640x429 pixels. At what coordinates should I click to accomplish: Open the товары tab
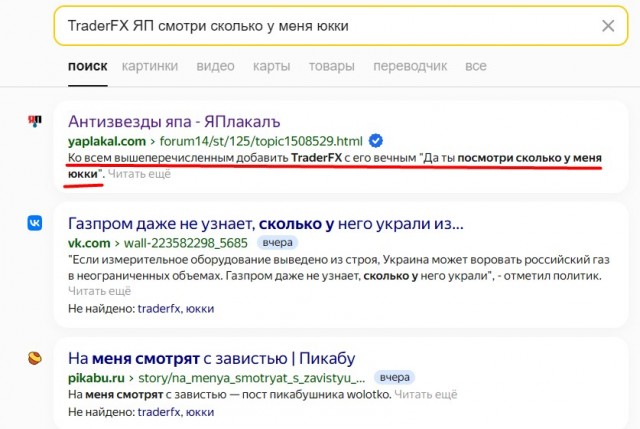[x=331, y=66]
